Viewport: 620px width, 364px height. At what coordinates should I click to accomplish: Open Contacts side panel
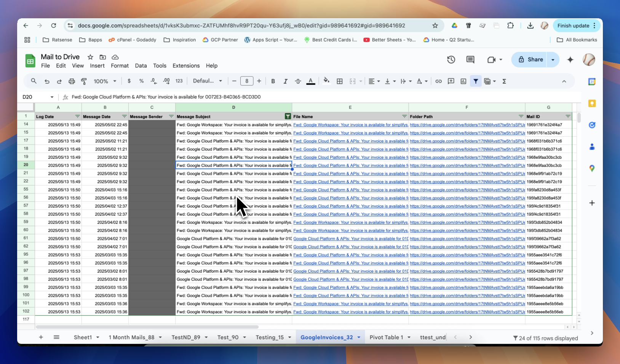592,147
